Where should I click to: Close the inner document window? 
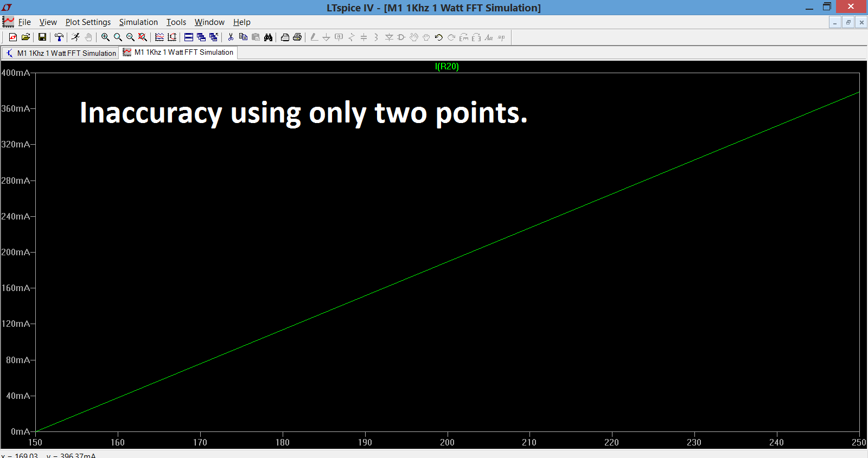(x=861, y=22)
